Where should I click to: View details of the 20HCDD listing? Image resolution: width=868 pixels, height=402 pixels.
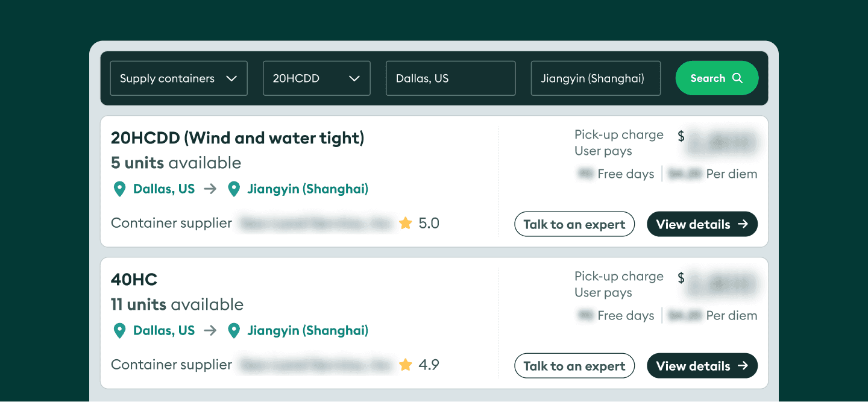[702, 224]
